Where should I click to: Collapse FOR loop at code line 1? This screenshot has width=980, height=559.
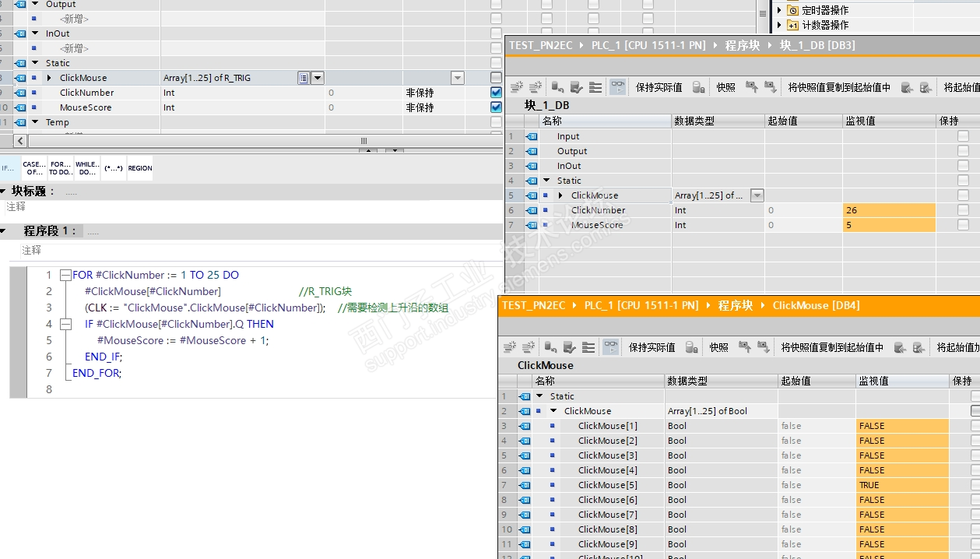[x=65, y=275]
